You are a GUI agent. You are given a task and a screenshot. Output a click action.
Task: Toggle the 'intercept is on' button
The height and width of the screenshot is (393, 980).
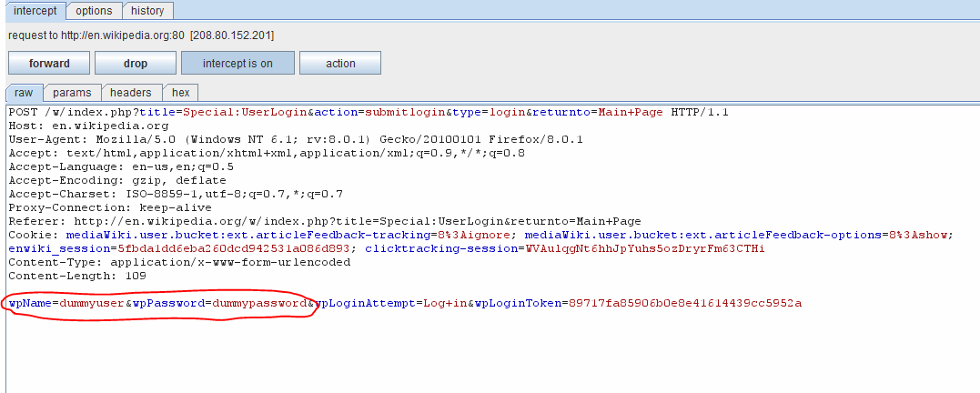237,63
